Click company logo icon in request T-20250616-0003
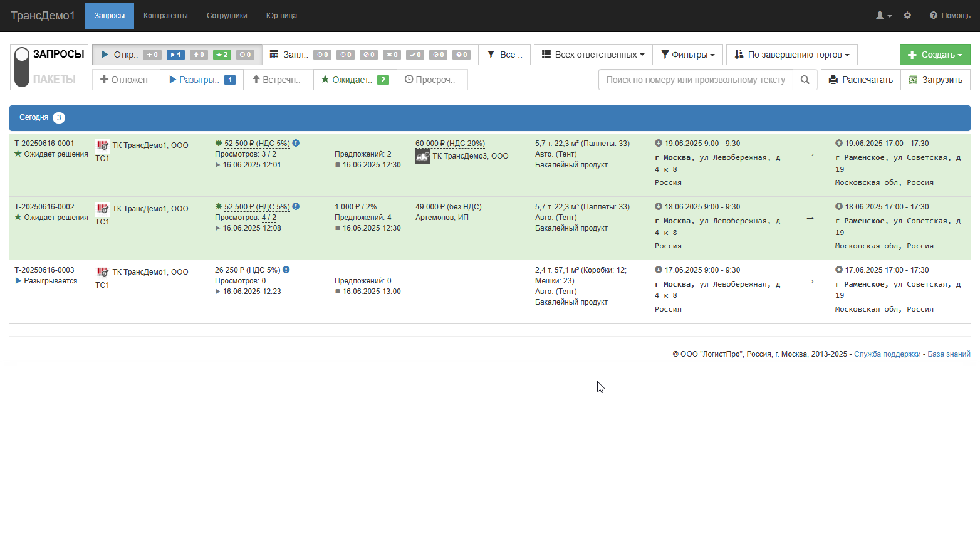 click(x=103, y=272)
